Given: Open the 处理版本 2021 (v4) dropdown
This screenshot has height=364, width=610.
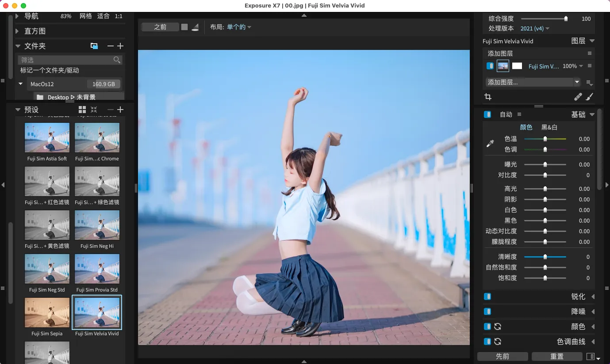Looking at the screenshot, I should point(535,28).
